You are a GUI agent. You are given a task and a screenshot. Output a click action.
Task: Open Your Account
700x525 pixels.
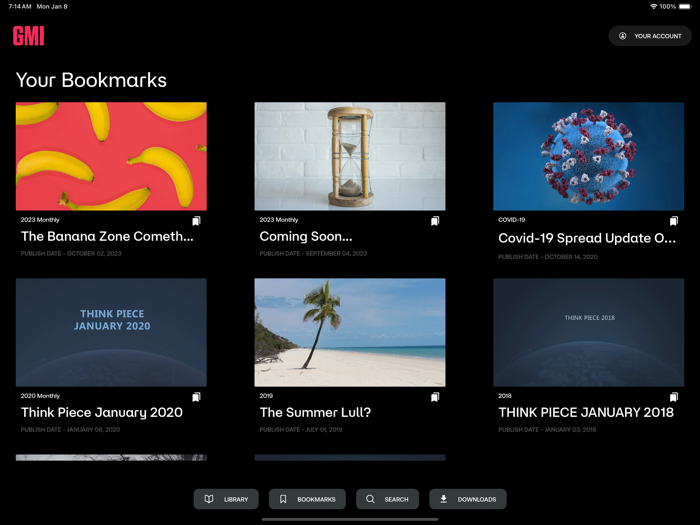650,36
